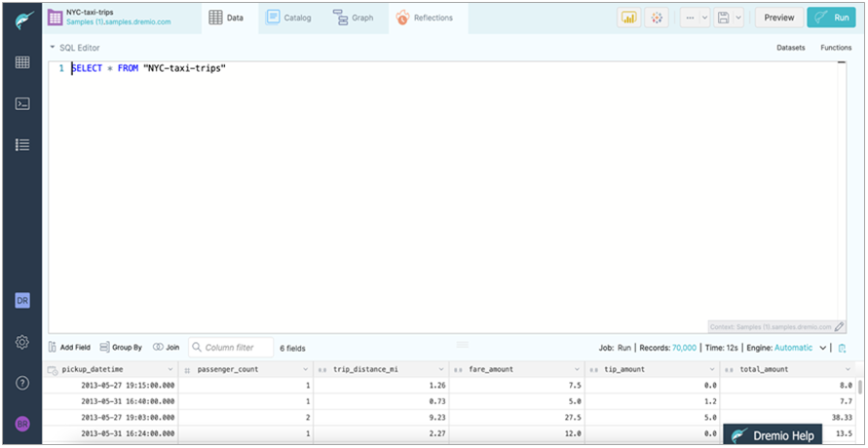This screenshot has height=448, width=868.
Task: Switch to the Data tab
Action: click(230, 18)
